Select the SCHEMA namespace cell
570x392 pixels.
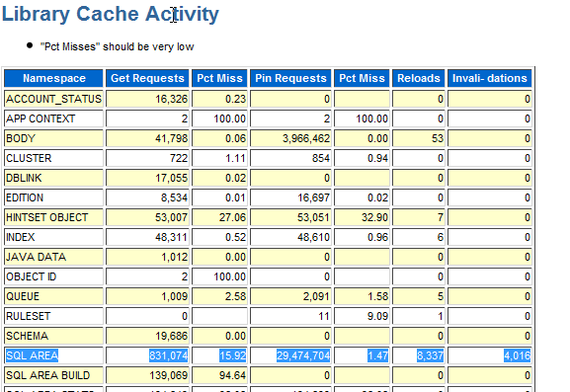click(53, 336)
